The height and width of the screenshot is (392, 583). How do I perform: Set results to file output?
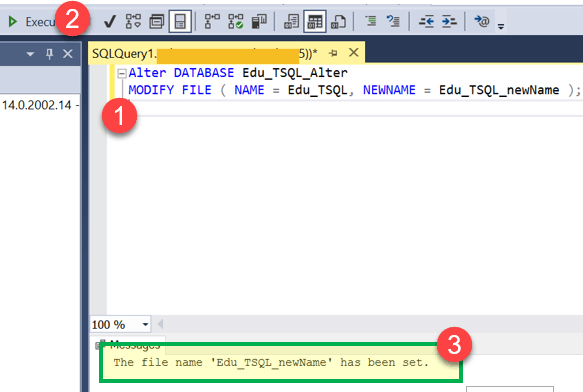point(338,22)
